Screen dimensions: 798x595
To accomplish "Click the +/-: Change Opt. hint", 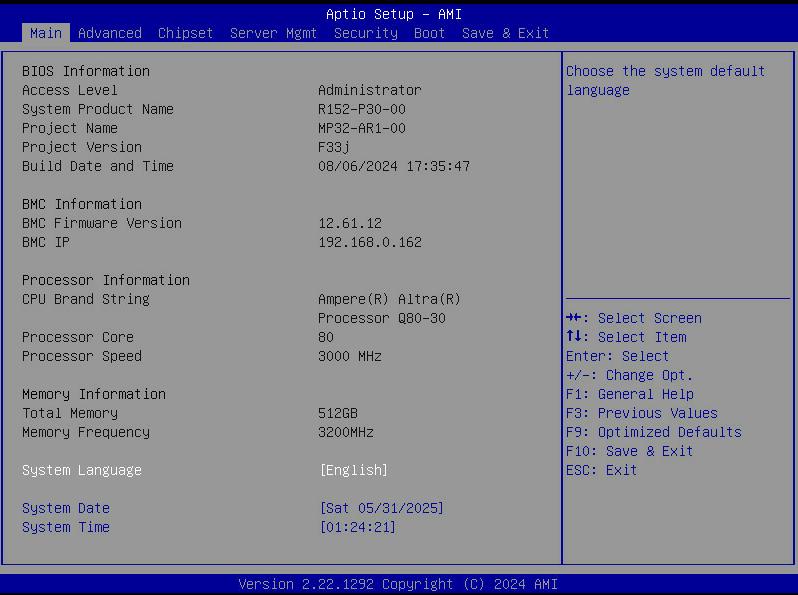I will [630, 375].
